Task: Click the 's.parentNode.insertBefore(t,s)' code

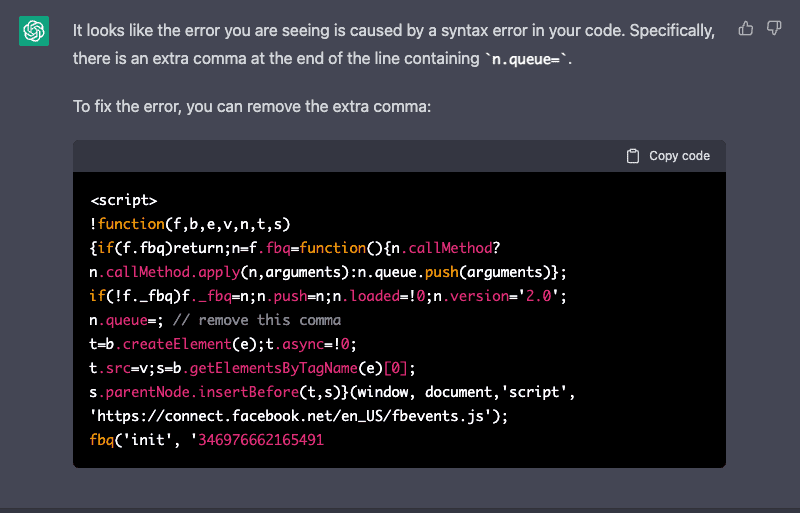Action: (218, 392)
